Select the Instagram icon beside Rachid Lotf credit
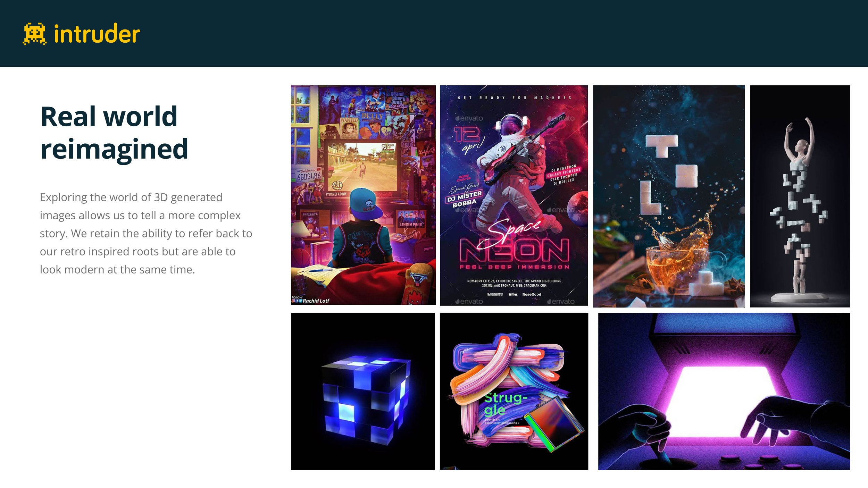This screenshot has width=868, height=488. tap(293, 301)
